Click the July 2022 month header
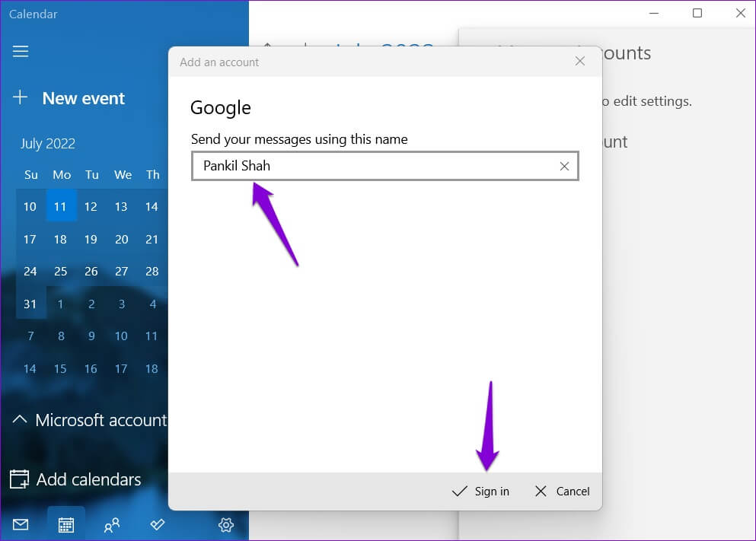 point(48,144)
